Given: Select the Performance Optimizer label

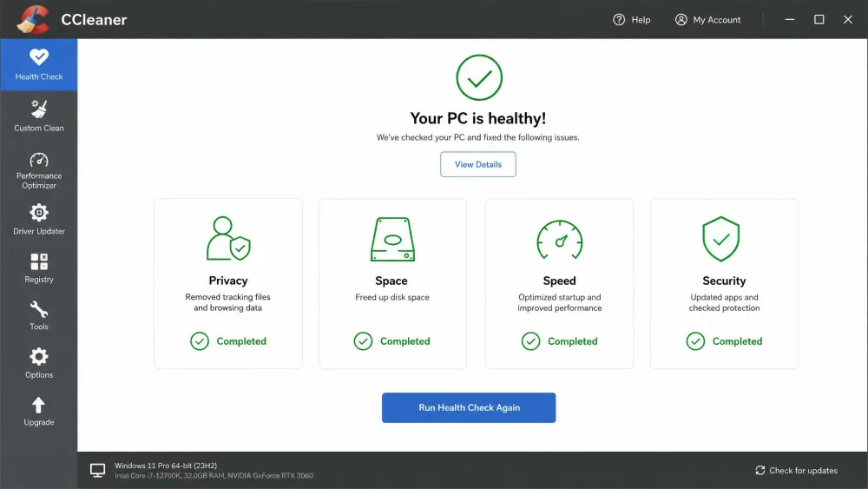Looking at the screenshot, I should point(39,181).
